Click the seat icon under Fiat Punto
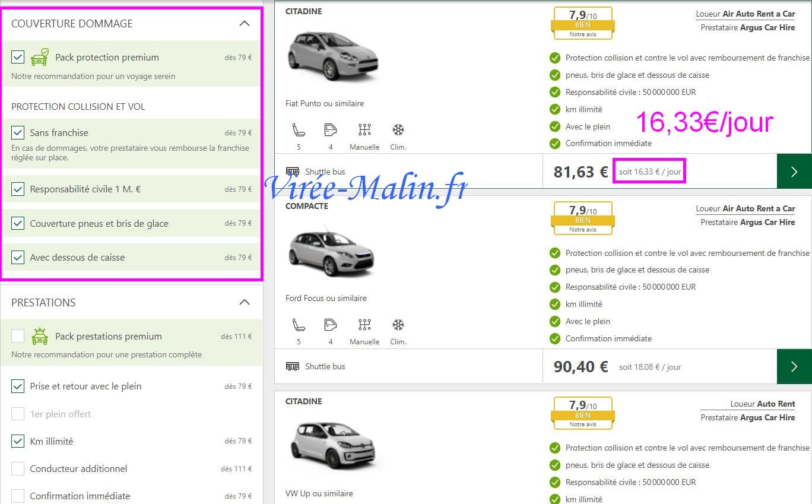 click(x=298, y=130)
